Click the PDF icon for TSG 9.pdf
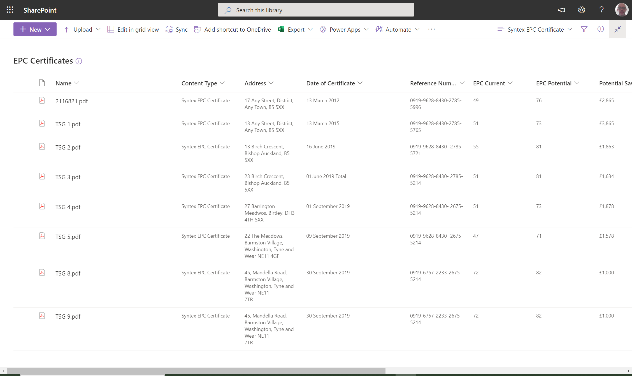Viewport: 632px width, 376px height. [42, 316]
